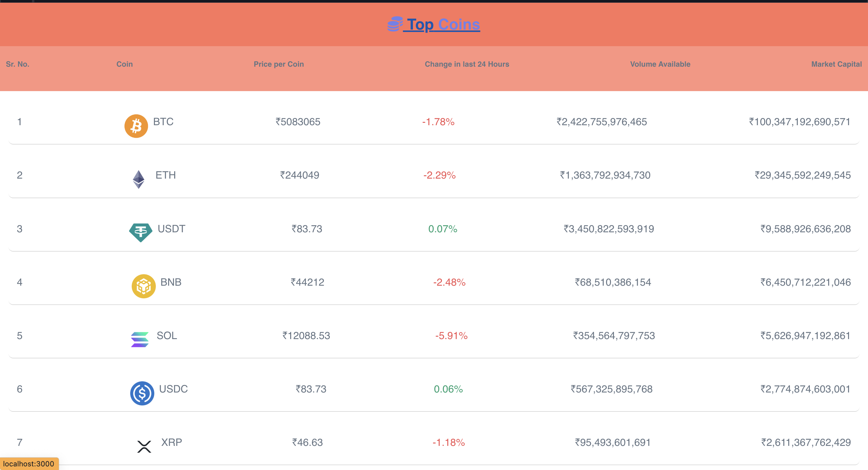Click BNB market cap ₹6,450,712,221,046
The image size is (868, 470).
coord(806,282)
